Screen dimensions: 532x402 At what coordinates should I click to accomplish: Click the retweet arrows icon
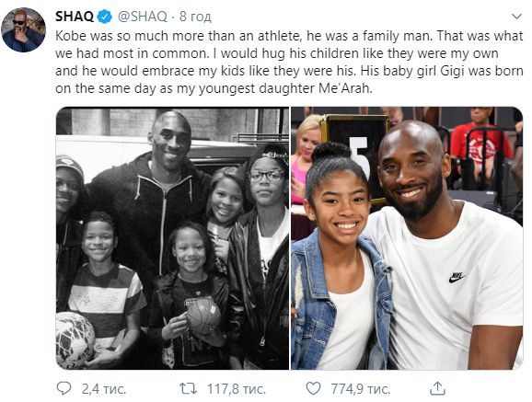pos(188,389)
